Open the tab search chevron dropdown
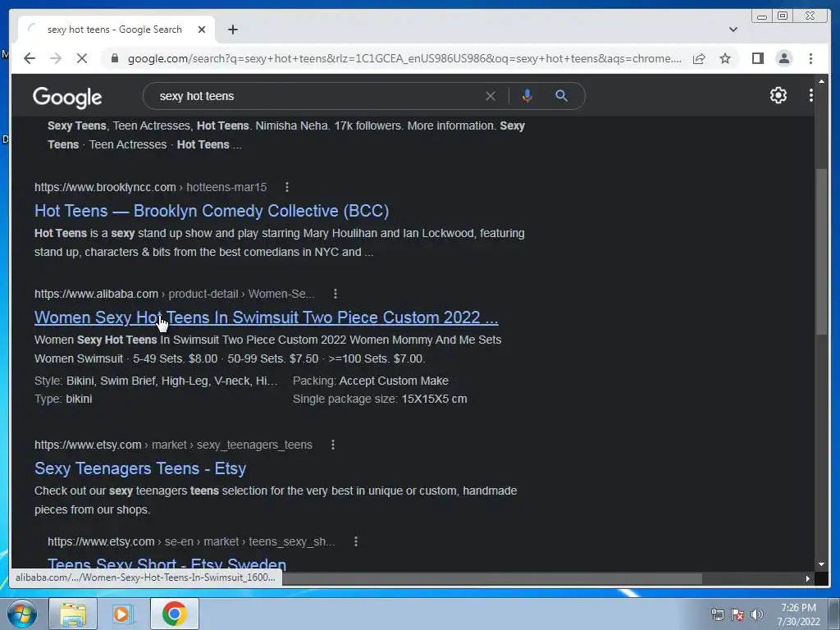The image size is (840, 630). coord(733,30)
